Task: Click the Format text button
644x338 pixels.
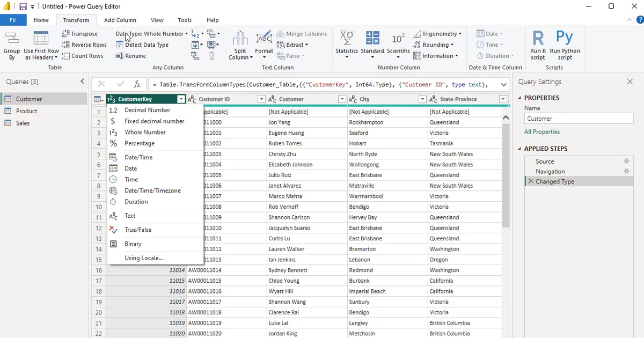Action: [264, 46]
